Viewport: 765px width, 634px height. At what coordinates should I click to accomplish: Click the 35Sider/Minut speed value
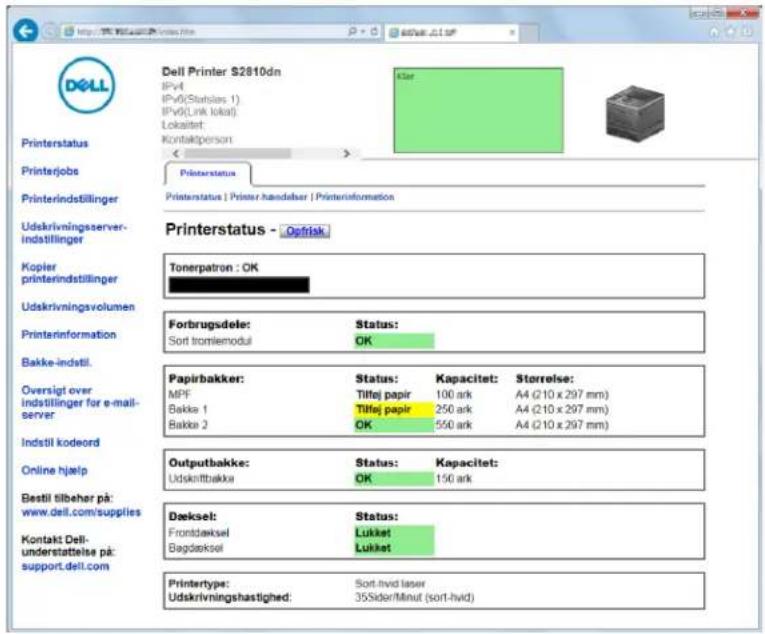click(x=415, y=597)
